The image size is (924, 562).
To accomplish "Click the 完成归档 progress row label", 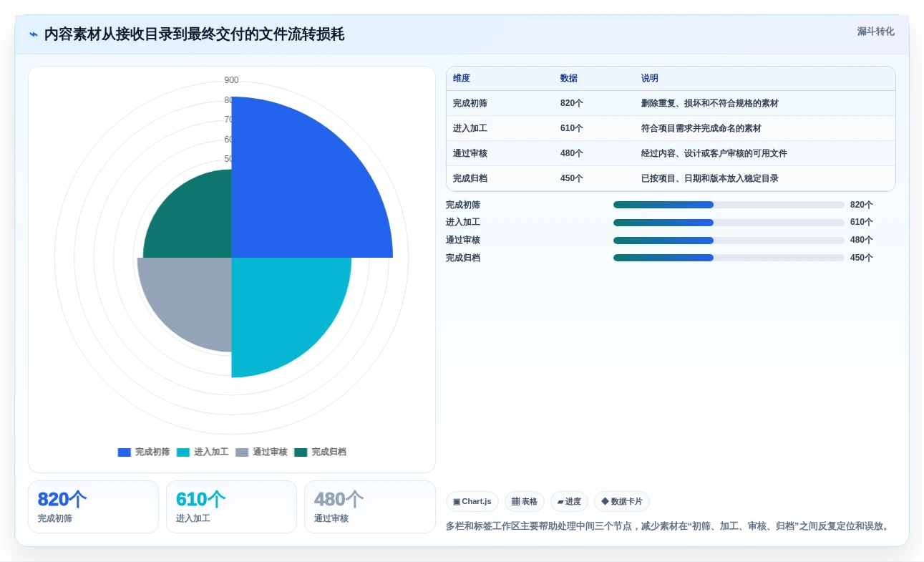I will click(x=463, y=258).
